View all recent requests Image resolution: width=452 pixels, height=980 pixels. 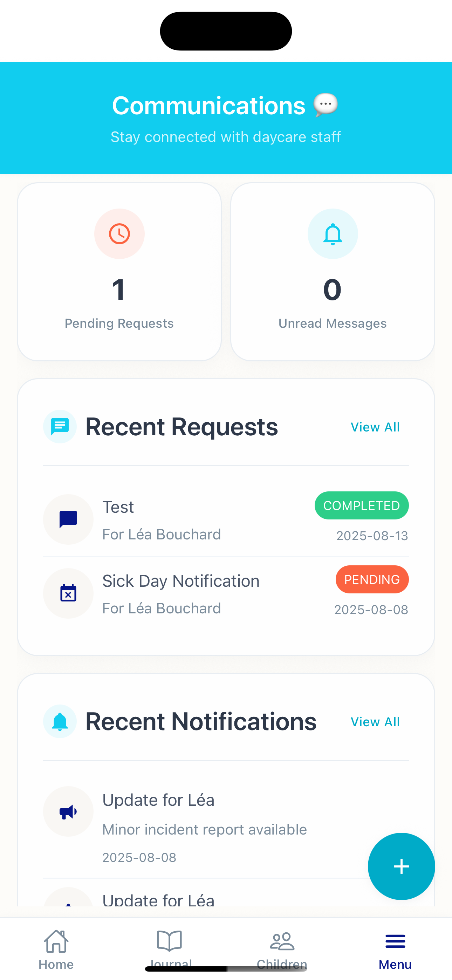tap(375, 427)
